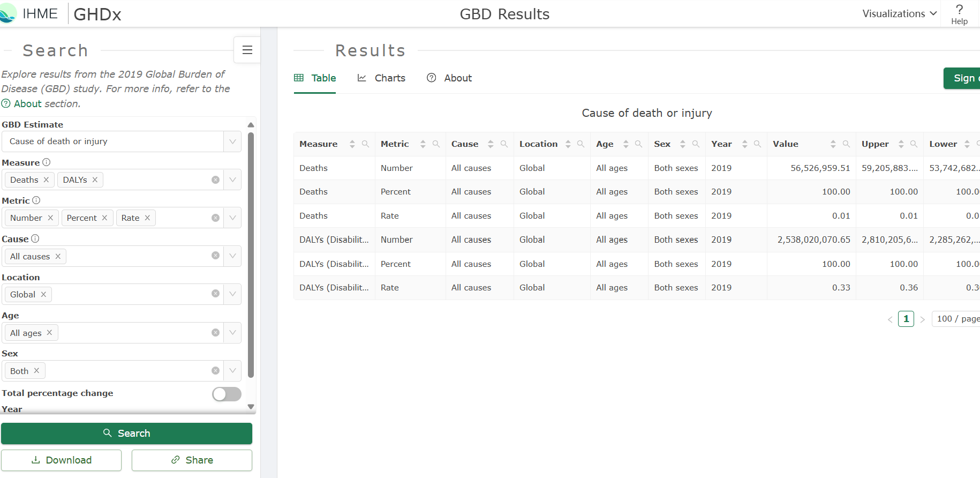Remove the Number metric tag

tap(50, 218)
